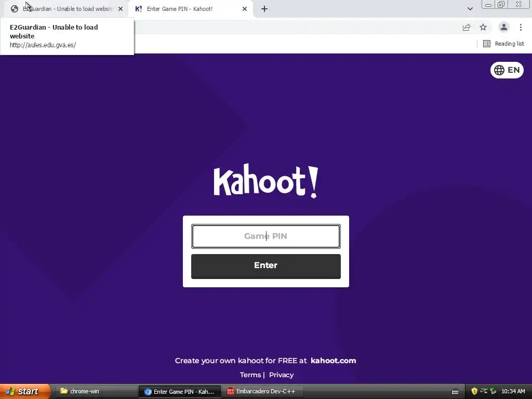Submit with the Enter button
The image size is (532, 399).
click(x=265, y=267)
